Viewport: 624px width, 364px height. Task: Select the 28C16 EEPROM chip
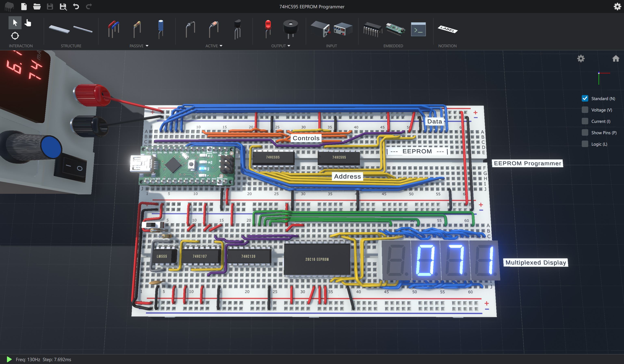coord(317,259)
